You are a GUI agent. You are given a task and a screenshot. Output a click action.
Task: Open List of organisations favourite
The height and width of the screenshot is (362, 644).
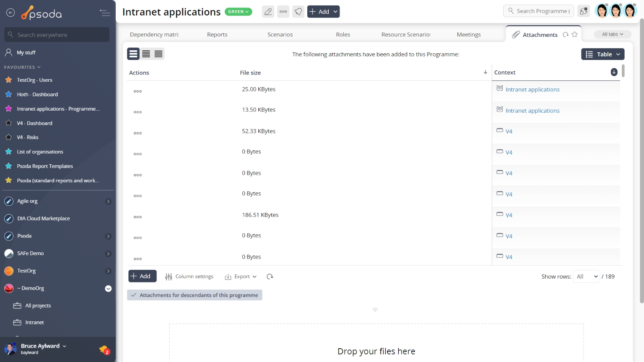[x=40, y=152]
